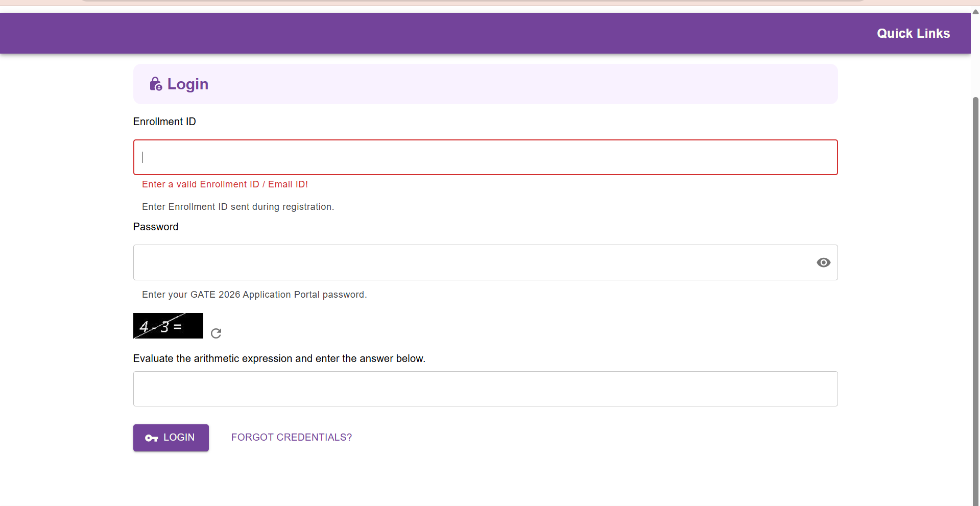Click the GATE 2026 password hint text
This screenshot has height=506, width=980.
254,295
